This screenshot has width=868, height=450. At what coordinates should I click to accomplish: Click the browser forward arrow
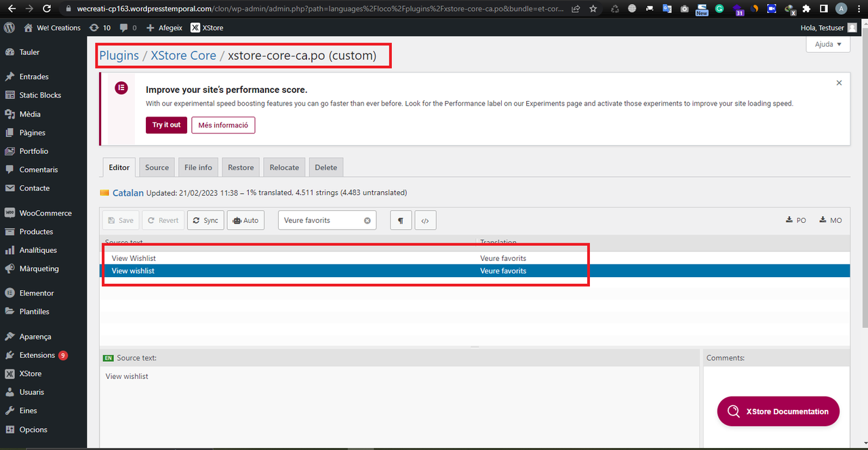(x=28, y=9)
